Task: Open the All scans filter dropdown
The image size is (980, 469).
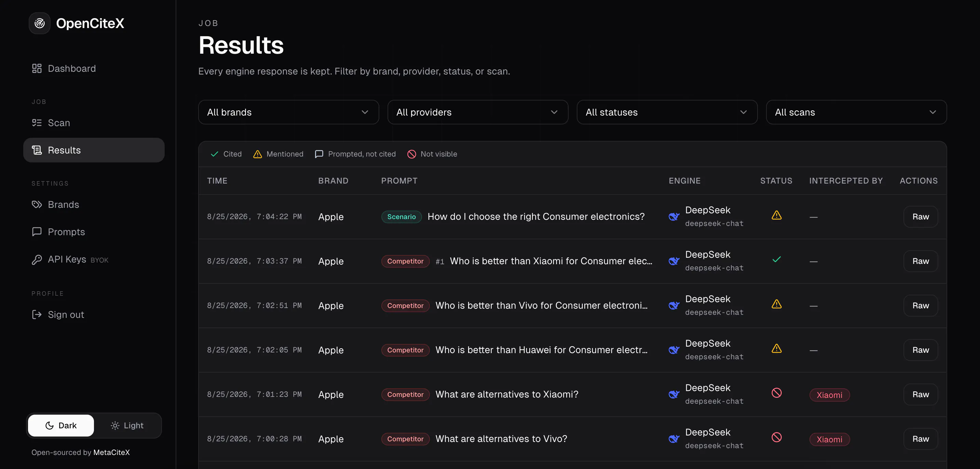Action: click(856, 112)
